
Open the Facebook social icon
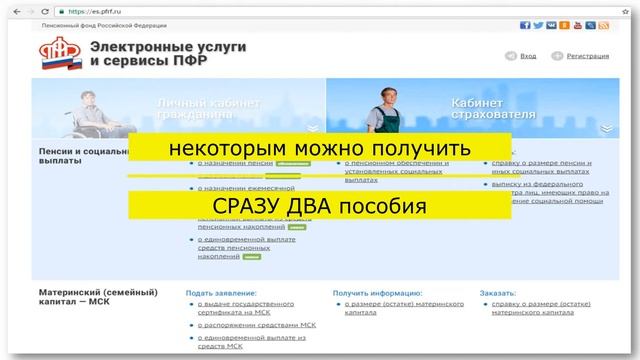click(525, 25)
